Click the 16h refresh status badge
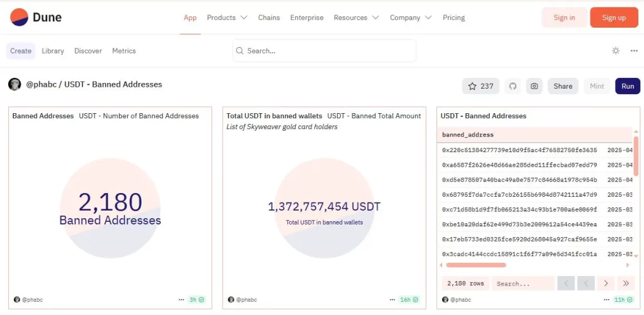Viewport: 644px width, 315px height. [409, 300]
